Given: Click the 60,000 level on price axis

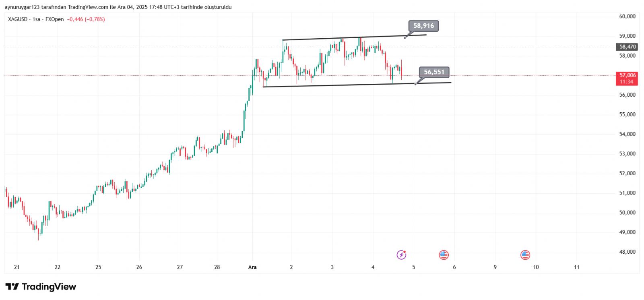Looking at the screenshot, I should pyautogui.click(x=627, y=17).
